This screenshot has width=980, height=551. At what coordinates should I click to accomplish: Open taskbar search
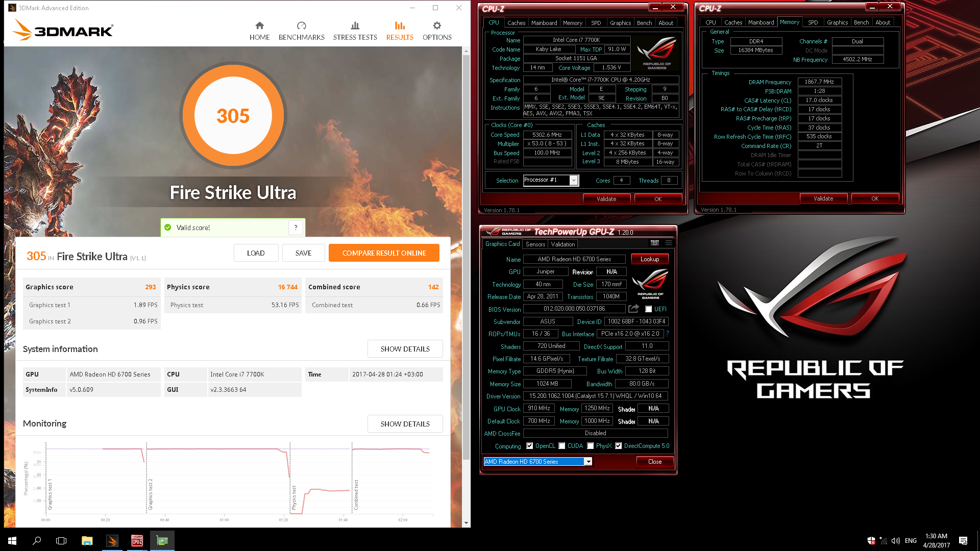(37, 541)
